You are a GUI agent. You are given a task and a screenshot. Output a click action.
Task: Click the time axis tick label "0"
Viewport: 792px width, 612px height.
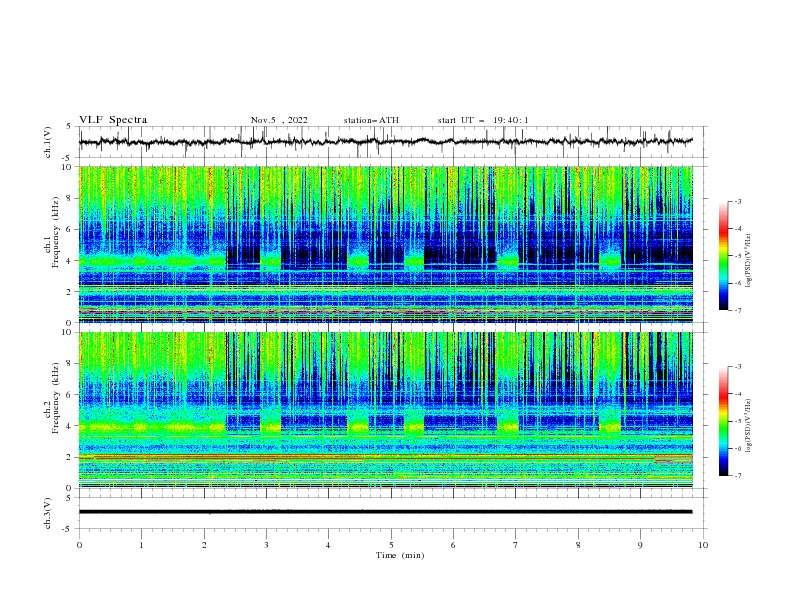pyautogui.click(x=79, y=545)
